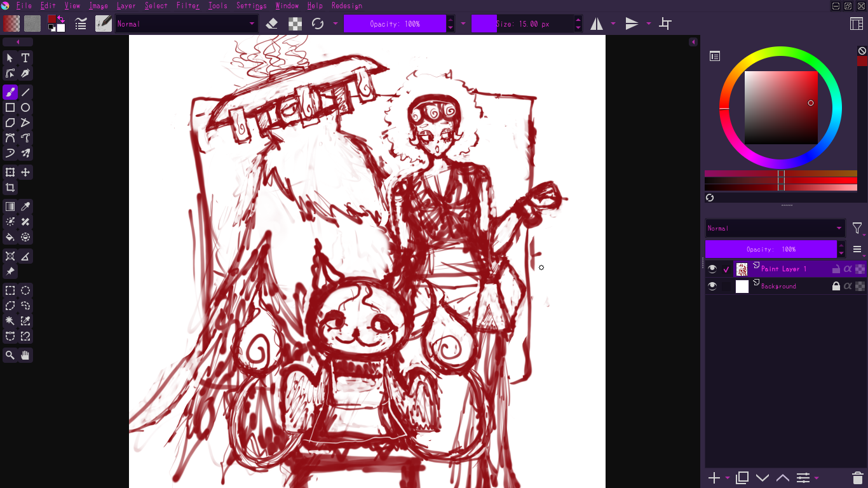868x488 pixels.
Task: Open the Layer menu
Action: pos(126,6)
